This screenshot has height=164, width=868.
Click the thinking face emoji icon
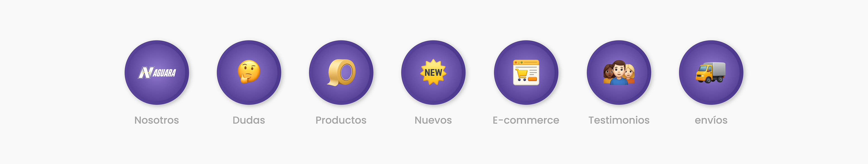click(x=249, y=72)
